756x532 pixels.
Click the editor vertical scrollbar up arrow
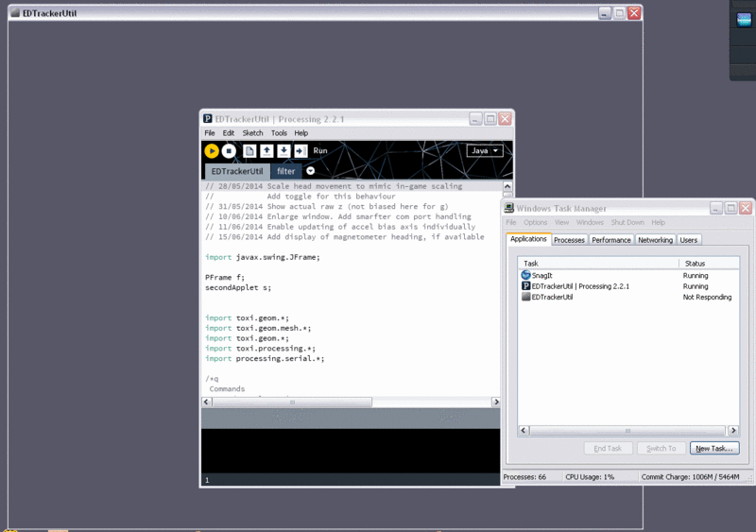(x=507, y=186)
